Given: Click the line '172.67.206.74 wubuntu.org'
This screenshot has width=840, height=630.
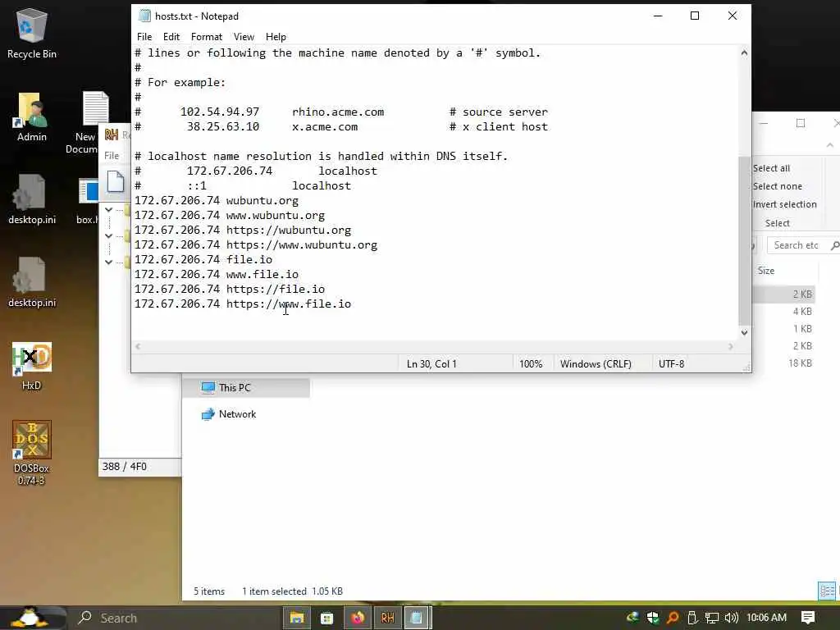Looking at the screenshot, I should pyautogui.click(x=217, y=200).
